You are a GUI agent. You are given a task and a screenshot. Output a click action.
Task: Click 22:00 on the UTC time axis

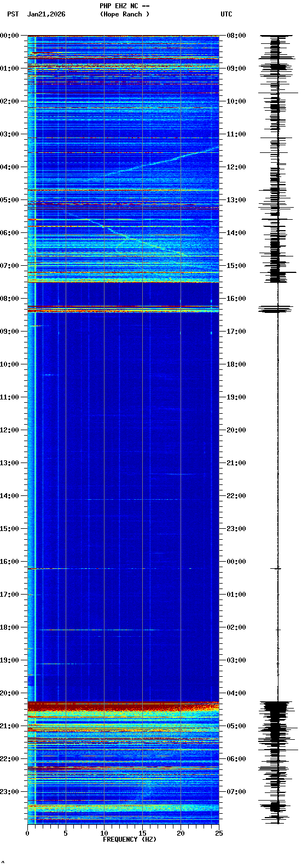click(236, 496)
